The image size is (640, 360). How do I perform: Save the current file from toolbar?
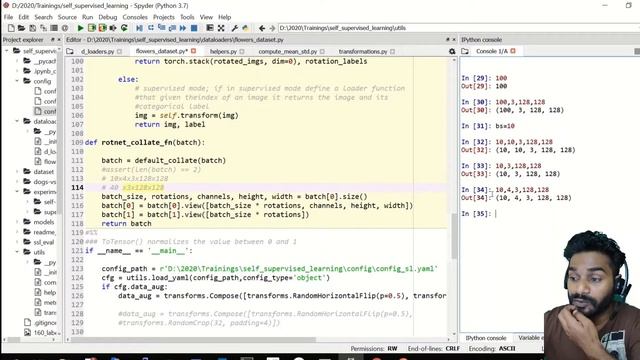(32, 28)
